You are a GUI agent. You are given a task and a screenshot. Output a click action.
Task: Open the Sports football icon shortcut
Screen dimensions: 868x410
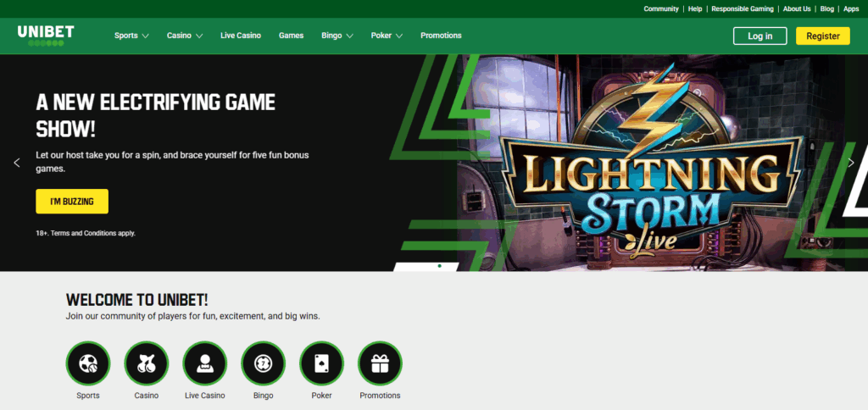point(88,363)
